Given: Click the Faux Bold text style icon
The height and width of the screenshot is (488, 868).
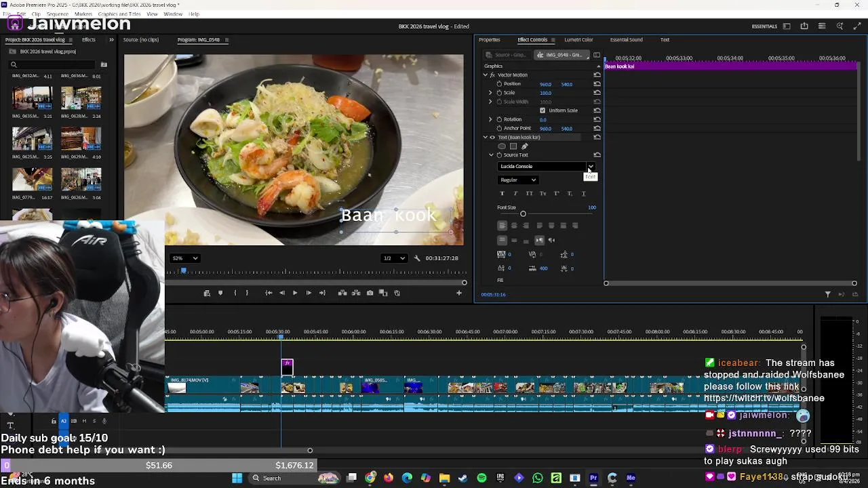Looking at the screenshot, I should (502, 194).
